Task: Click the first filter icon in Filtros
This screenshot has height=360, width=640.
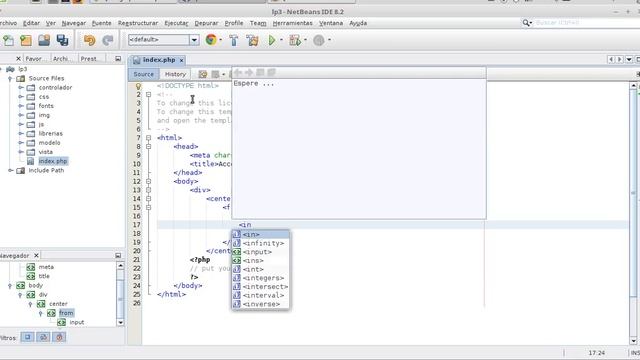Action: (27, 337)
